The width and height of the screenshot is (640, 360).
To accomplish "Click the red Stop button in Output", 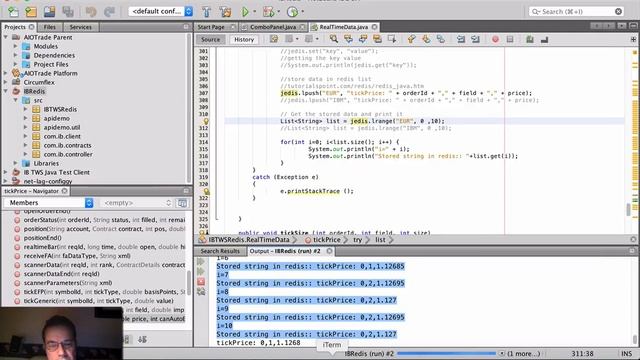I will [x=201, y=282].
